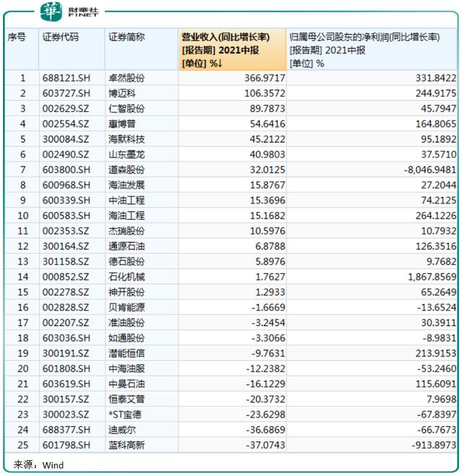Click net profit value 1,867.8569
Image resolution: width=462 pixels, height=476 pixels.
click(432, 277)
